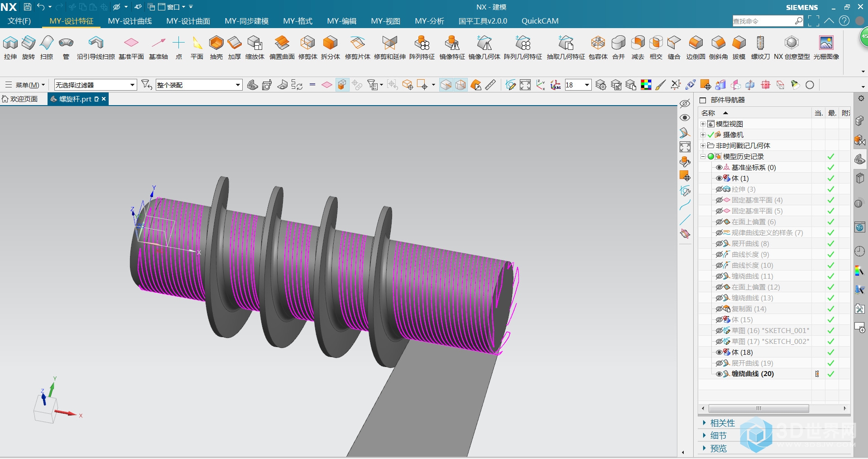Image resolution: width=868 pixels, height=459 pixels.
Task: Open the 偏置曲面 offset surface tool
Action: click(x=282, y=48)
